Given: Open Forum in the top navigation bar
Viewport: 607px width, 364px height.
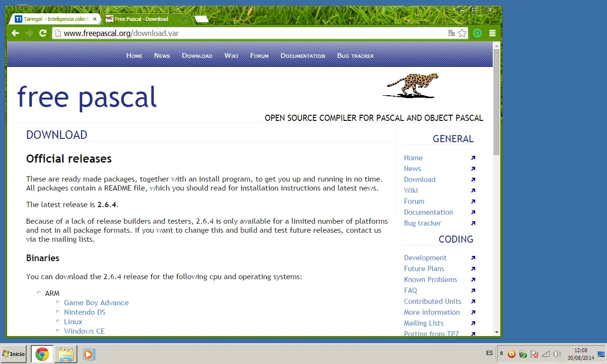Looking at the screenshot, I should point(259,55).
